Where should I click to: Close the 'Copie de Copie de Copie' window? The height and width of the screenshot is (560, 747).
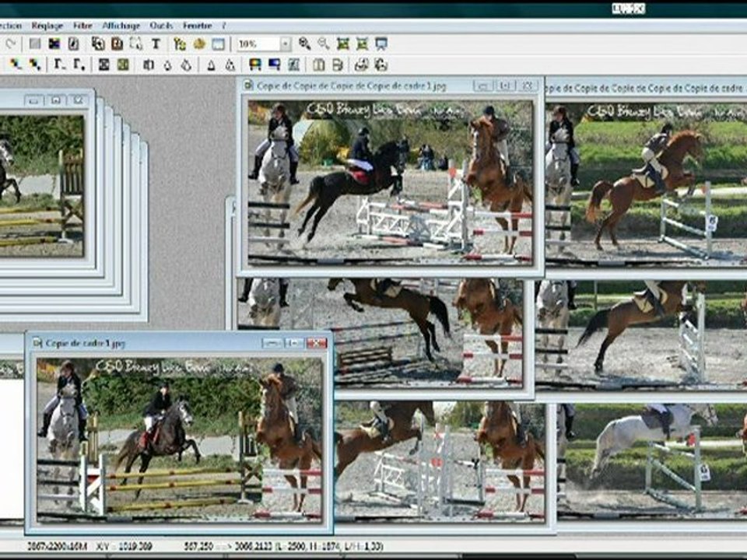coord(528,86)
